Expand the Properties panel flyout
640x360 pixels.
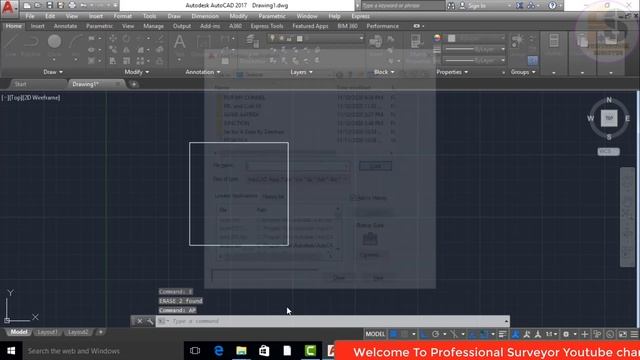[x=452, y=72]
